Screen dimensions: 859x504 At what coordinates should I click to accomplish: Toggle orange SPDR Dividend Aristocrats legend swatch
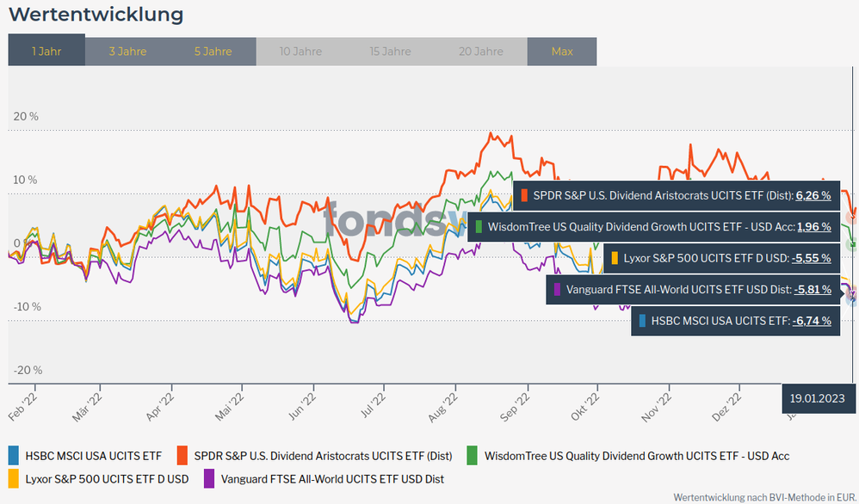point(182,455)
